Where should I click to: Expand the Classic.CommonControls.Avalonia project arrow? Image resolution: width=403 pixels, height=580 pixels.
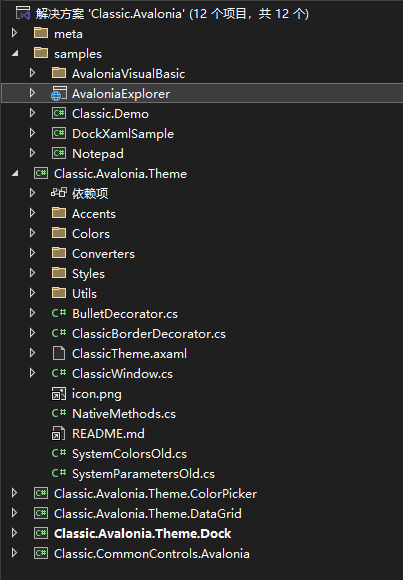14,553
